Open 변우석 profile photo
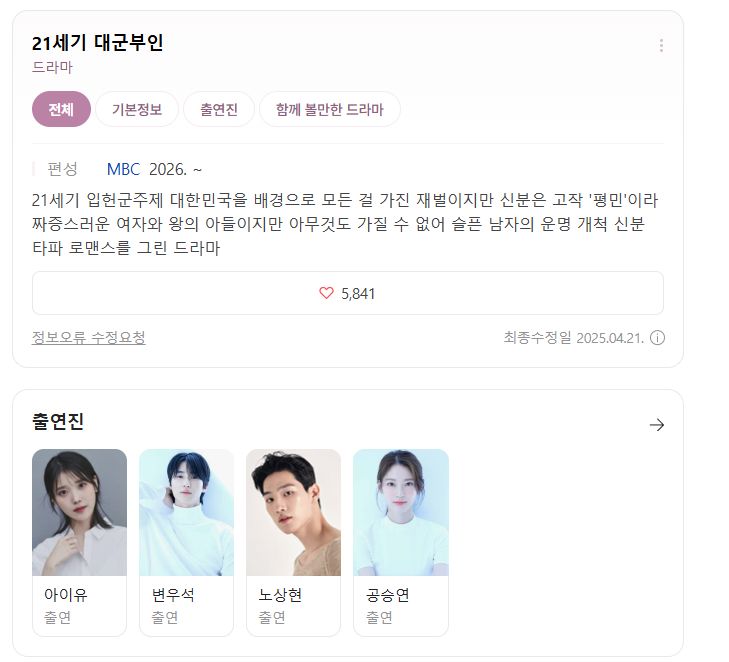Image resolution: width=729 pixels, height=662 pixels. point(186,512)
